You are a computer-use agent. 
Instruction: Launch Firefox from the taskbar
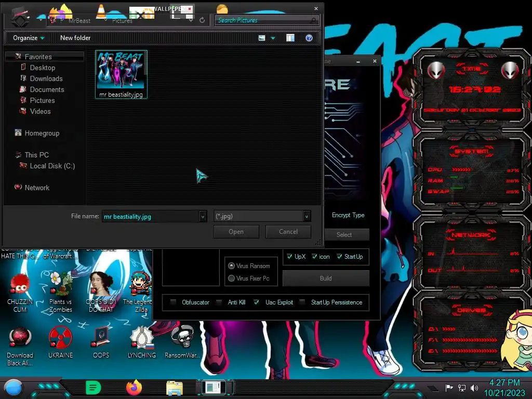pos(134,388)
